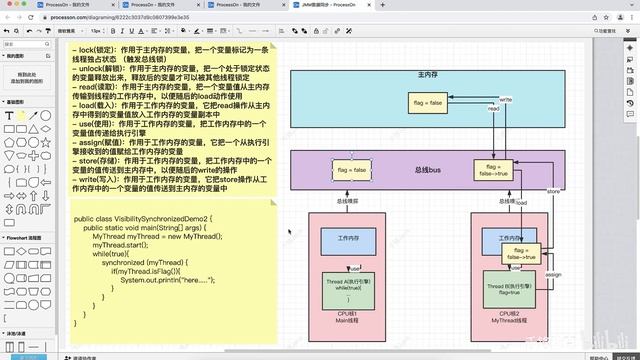
Task: Open the navigation compass panel icon
Action: pyautogui.click(x=630, y=48)
